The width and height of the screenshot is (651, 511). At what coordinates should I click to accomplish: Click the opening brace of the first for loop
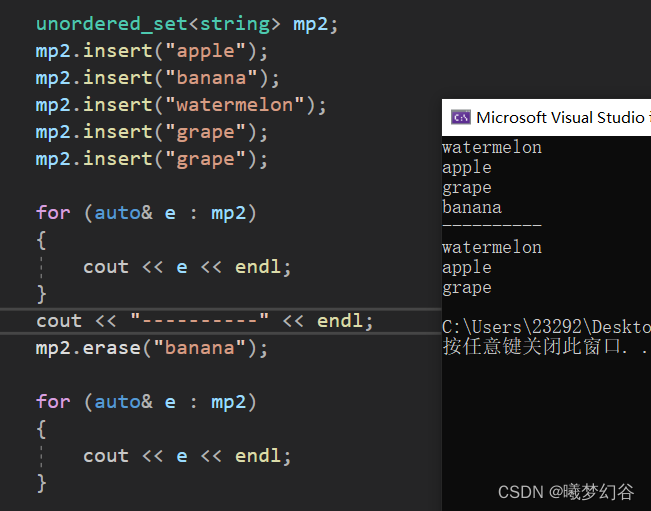click(41, 240)
